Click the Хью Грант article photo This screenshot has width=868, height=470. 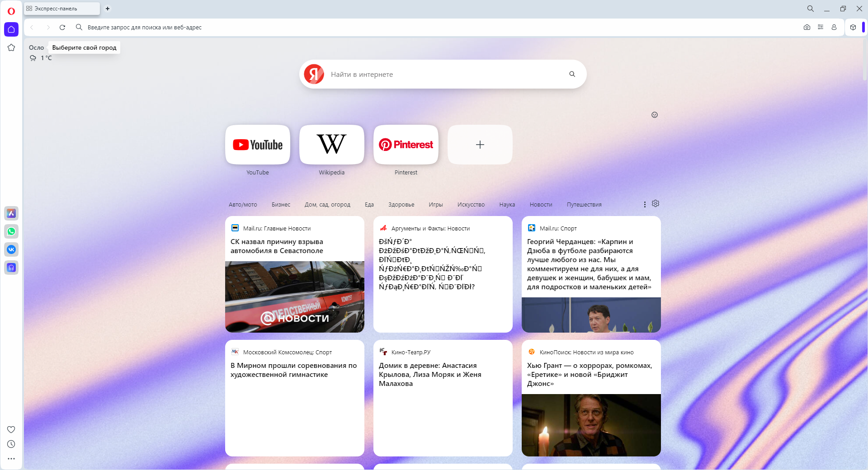591,425
